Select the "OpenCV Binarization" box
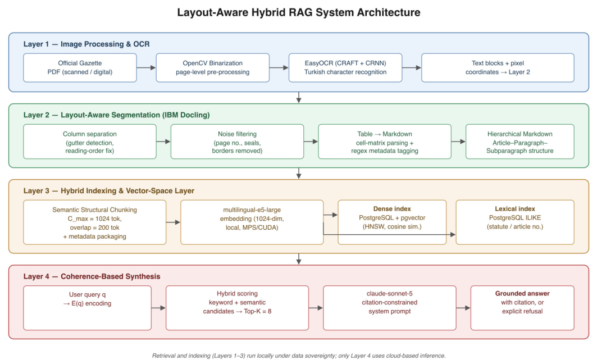Screen dimensions: 597x364 click(x=212, y=68)
